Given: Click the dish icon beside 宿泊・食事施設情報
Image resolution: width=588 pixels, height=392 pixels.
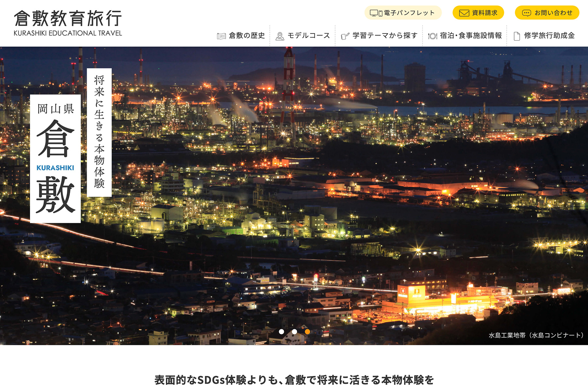Looking at the screenshot, I should point(433,36).
